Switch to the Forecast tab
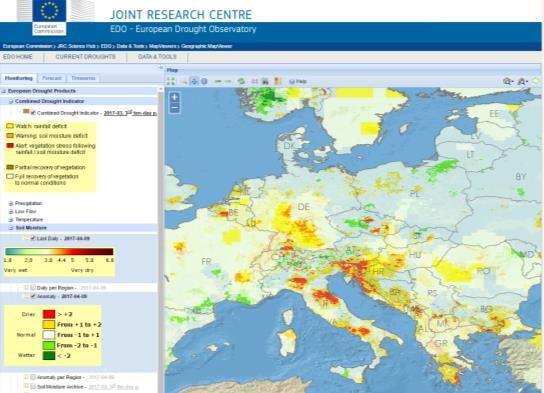This screenshot has height=393, width=544. [x=52, y=78]
